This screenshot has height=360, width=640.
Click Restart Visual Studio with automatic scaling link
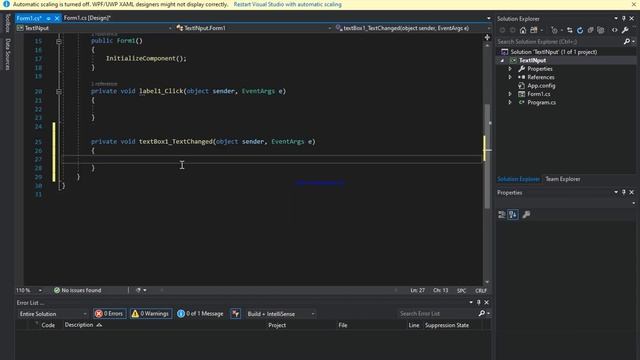(288, 4)
